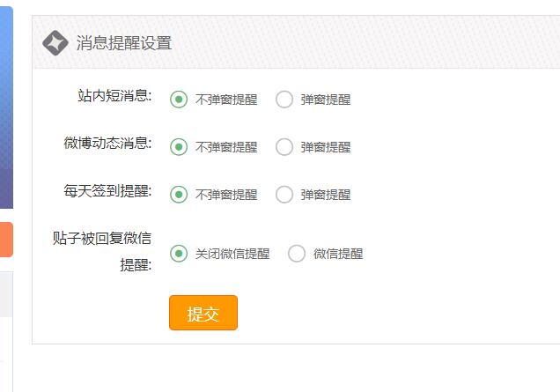The height and width of the screenshot is (392, 560).
Task: Click the 微博动态消息 row label
Action: (107, 144)
